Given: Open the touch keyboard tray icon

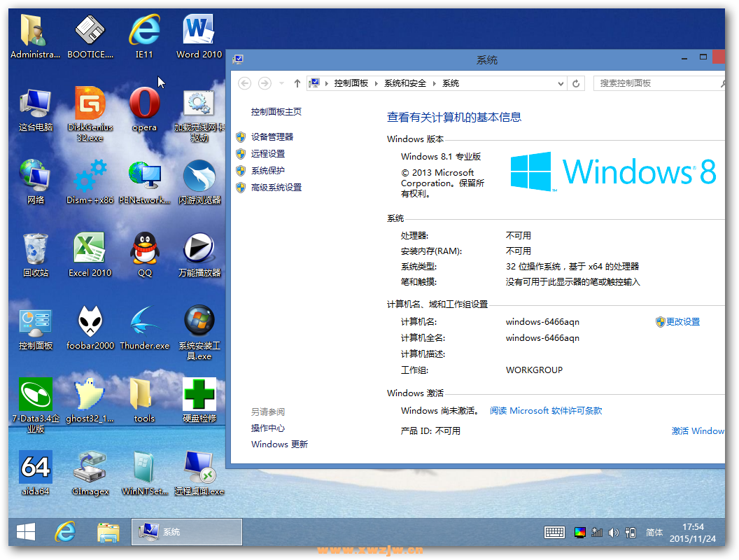Looking at the screenshot, I should click(555, 533).
